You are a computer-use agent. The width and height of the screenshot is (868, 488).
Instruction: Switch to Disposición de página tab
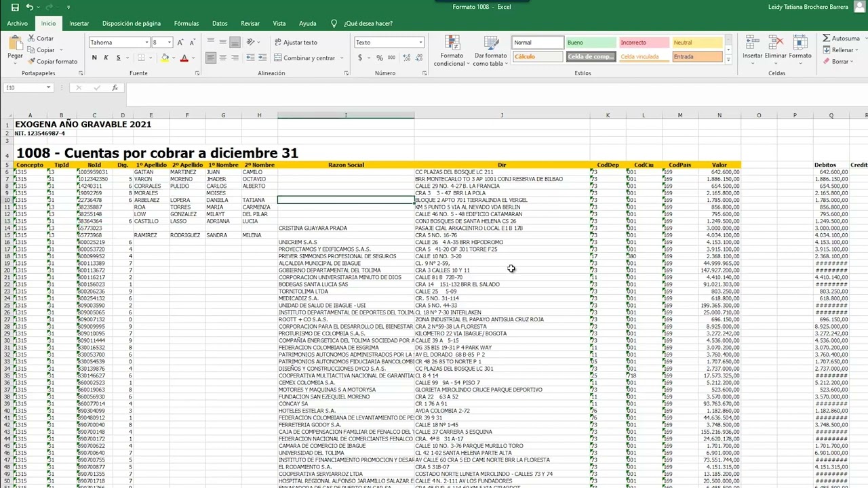click(132, 23)
